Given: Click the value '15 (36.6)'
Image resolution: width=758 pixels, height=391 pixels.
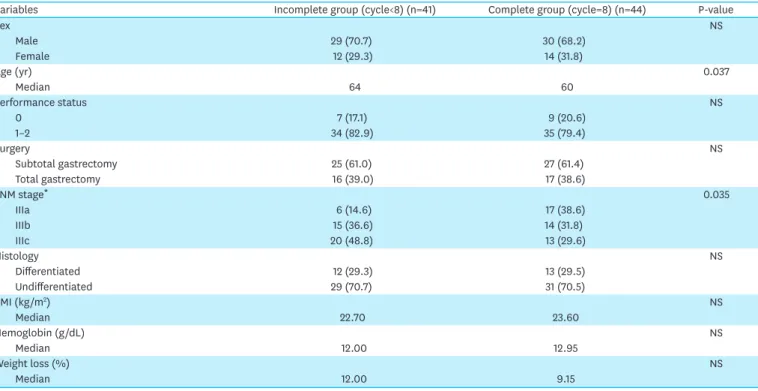Looking at the screenshot, I should [x=352, y=226].
